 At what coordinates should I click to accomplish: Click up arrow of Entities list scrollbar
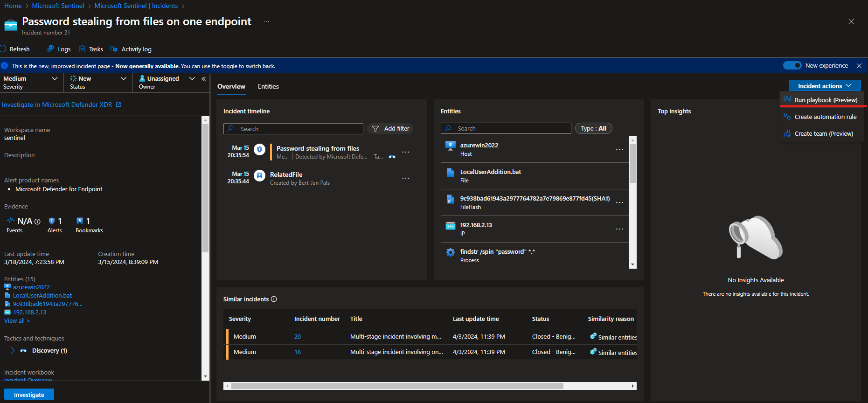click(x=633, y=140)
